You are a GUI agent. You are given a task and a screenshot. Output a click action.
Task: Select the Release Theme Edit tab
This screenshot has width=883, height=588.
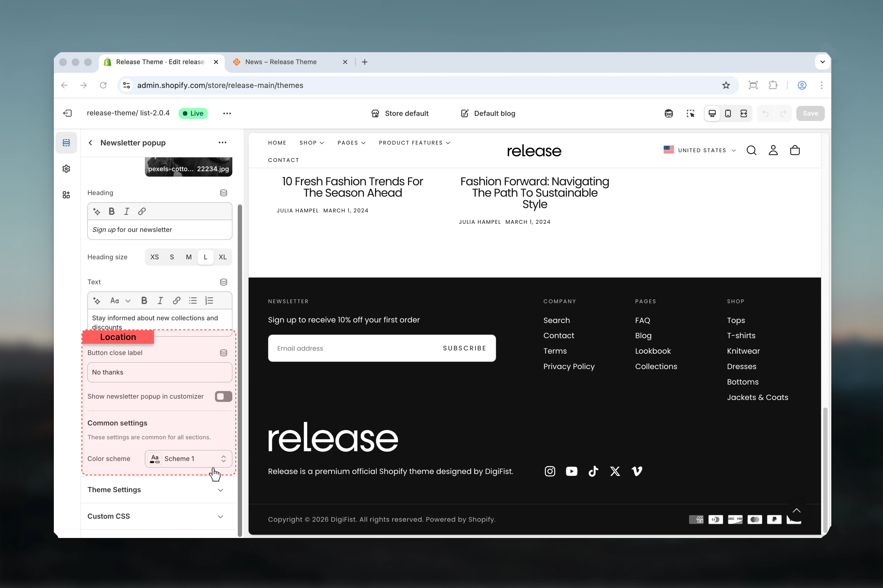coord(161,62)
